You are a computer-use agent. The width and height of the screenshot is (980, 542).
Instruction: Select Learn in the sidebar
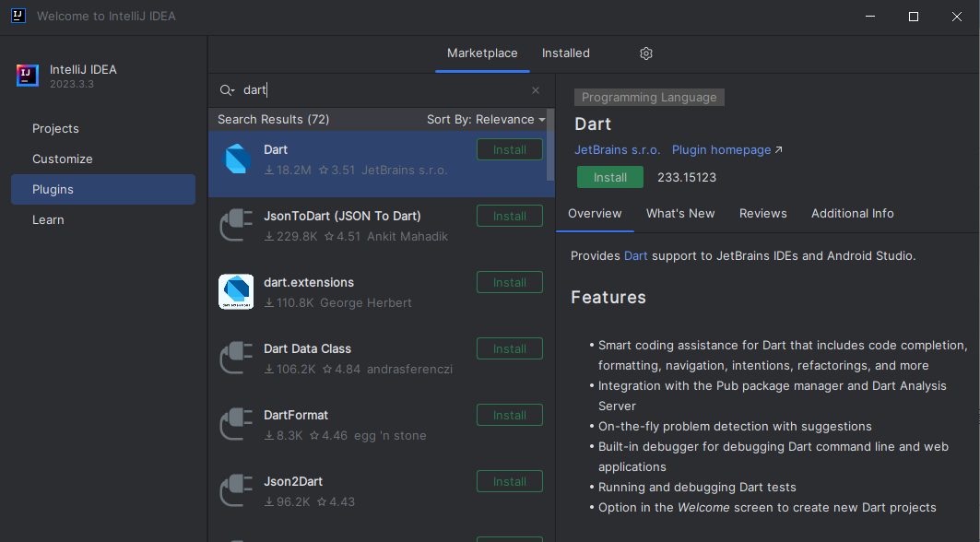point(103,220)
